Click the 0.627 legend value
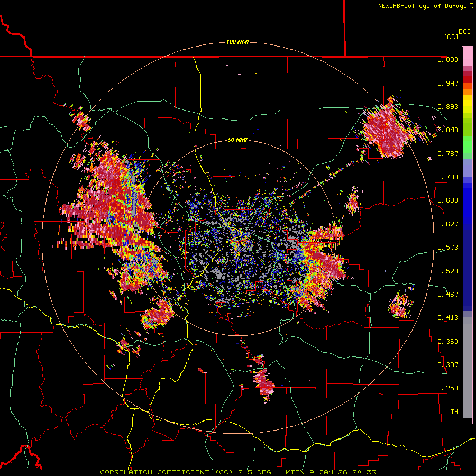Screen dimensions: 476x476 coord(448,224)
